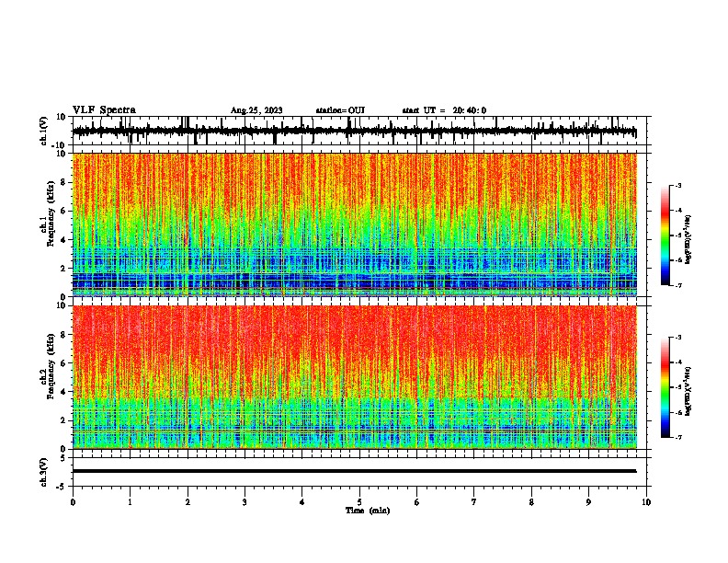Click the "-7" tick on ch.1 colorbar
728x563 pixels.
point(677,285)
